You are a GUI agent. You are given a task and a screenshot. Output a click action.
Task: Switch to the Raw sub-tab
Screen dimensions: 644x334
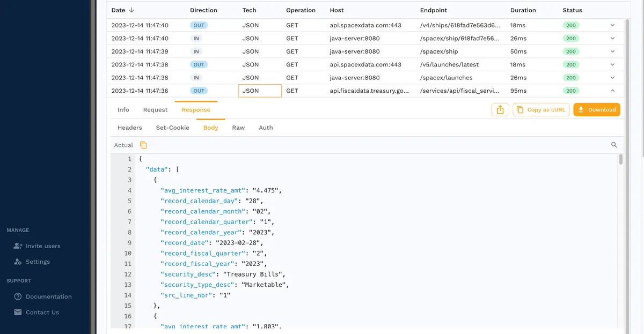238,128
